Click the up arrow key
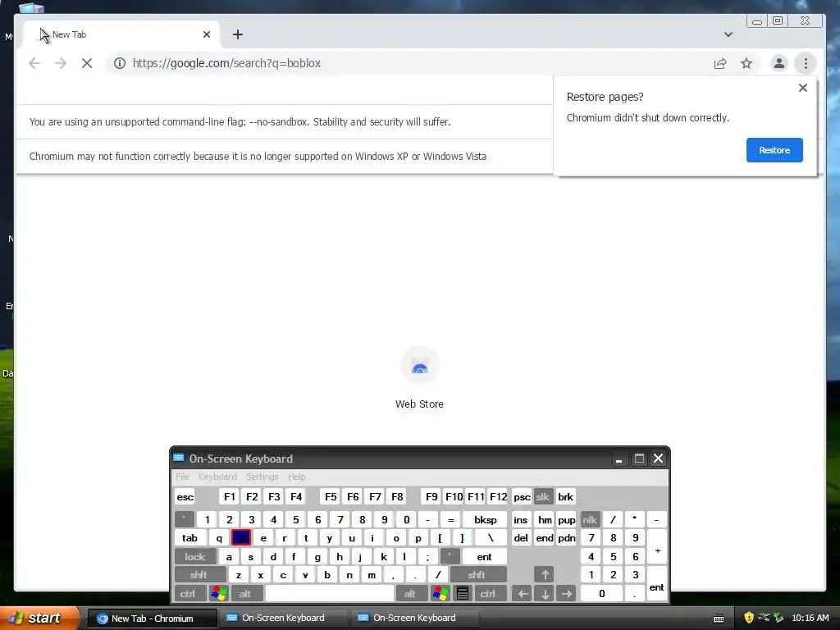Screen dimensions: 840x630 click(x=545, y=575)
